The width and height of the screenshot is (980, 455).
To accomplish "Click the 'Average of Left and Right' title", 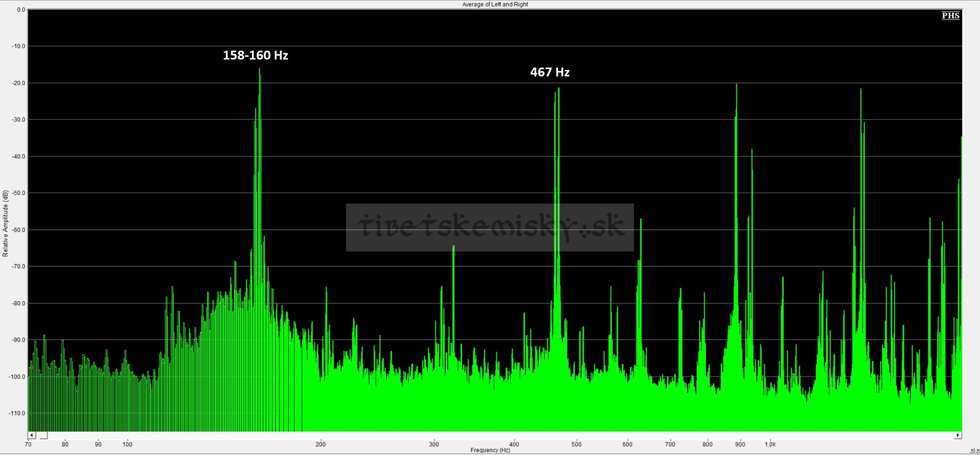I will click(495, 4).
